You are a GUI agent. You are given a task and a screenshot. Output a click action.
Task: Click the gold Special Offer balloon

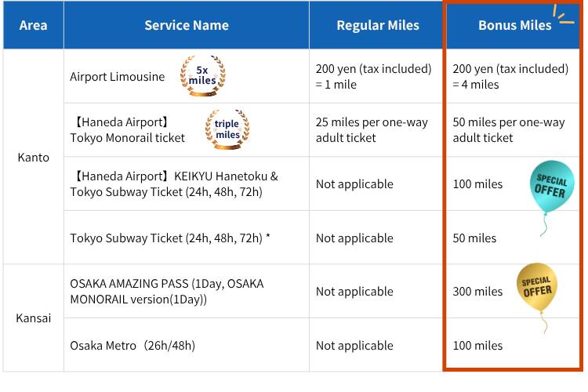pyautogui.click(x=537, y=287)
